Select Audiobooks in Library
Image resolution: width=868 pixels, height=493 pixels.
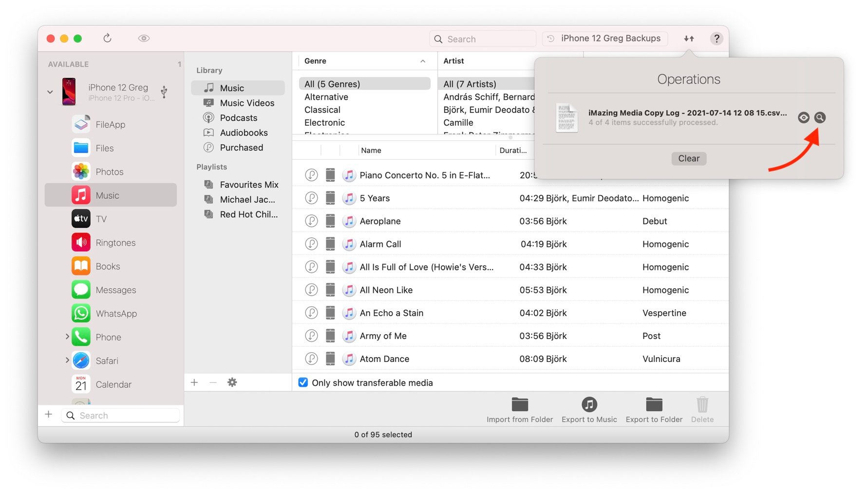tap(238, 133)
